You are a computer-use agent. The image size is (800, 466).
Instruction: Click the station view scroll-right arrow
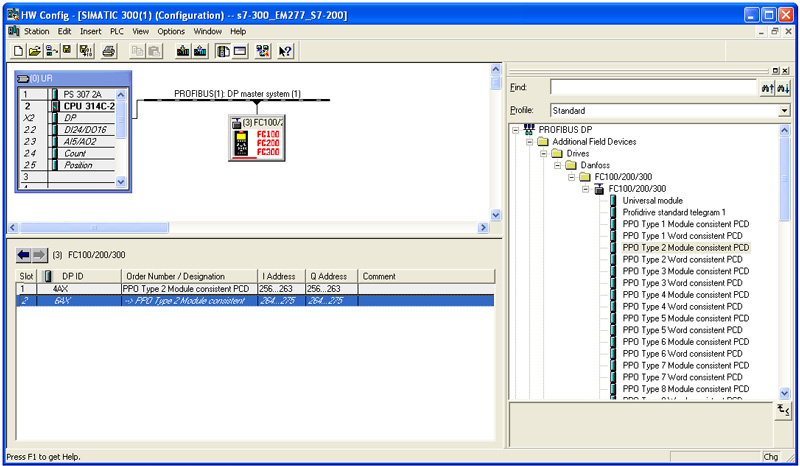tap(483, 228)
